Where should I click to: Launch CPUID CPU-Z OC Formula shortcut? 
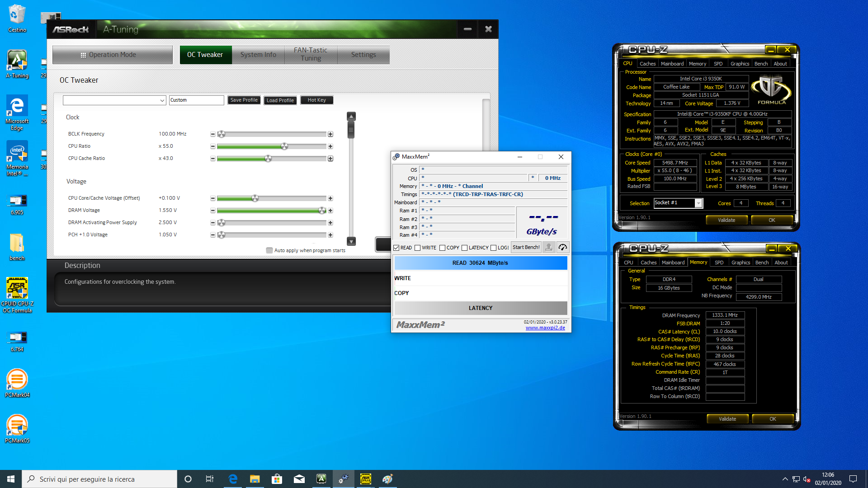click(x=17, y=295)
